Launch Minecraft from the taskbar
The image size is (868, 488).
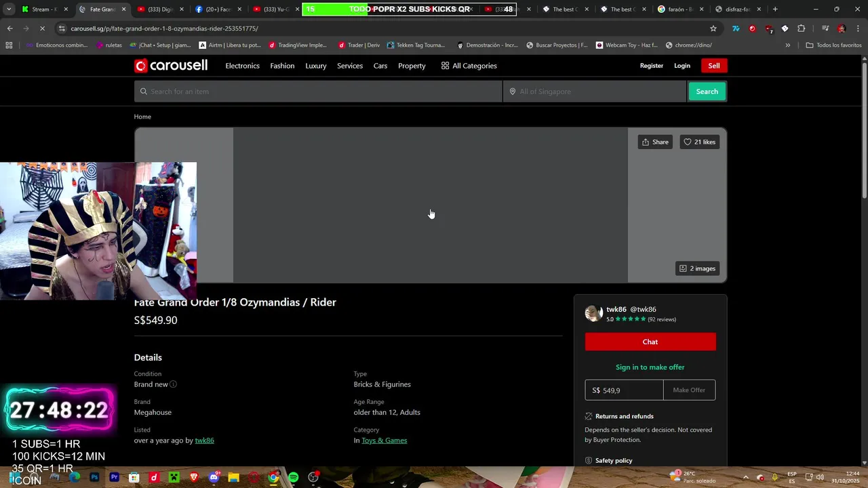[x=174, y=477]
